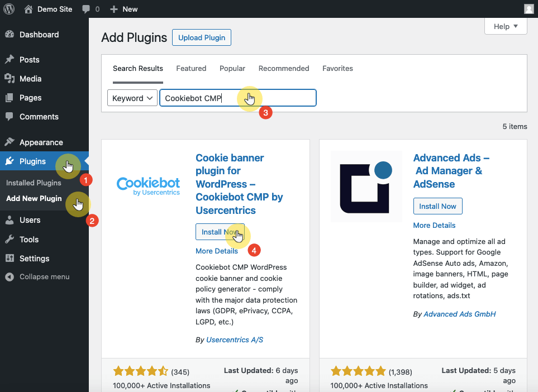Viewport: 538px width, 392px height.
Task: Click the Appearance paintbrush icon
Action: tap(9, 142)
